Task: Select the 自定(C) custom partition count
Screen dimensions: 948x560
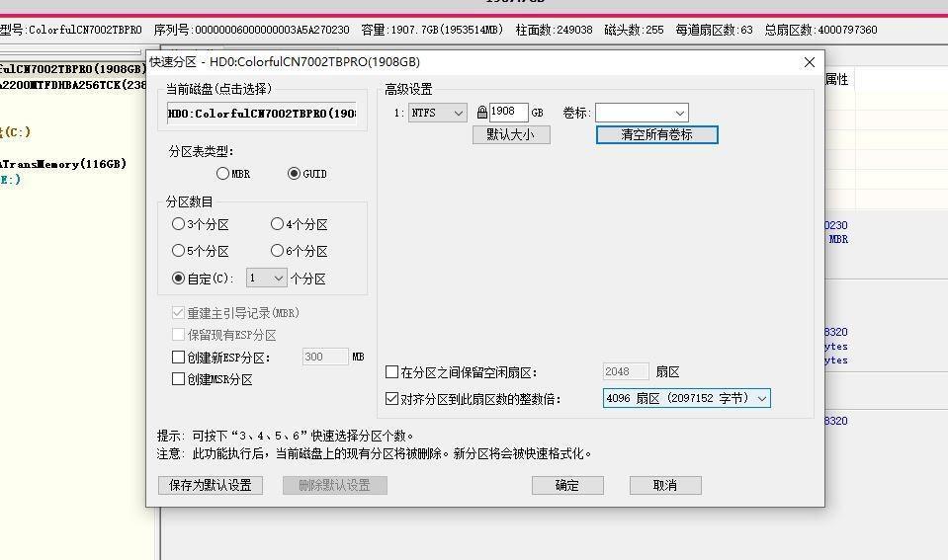Action: (178, 278)
